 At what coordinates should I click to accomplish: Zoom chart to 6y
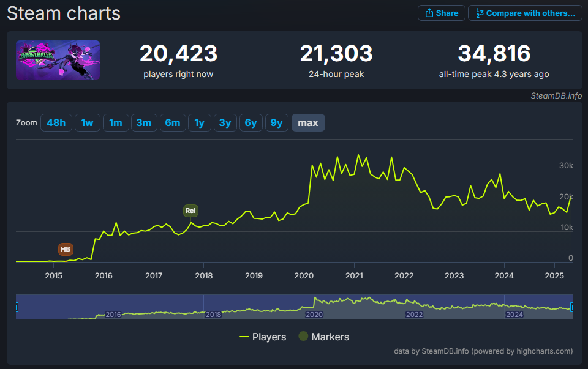pyautogui.click(x=251, y=123)
